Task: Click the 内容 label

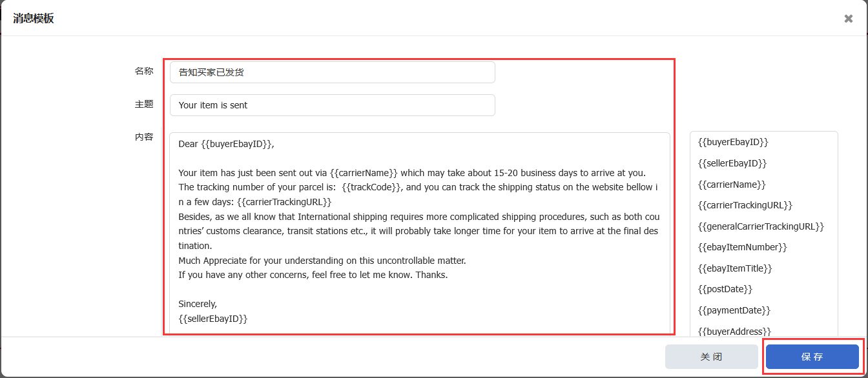Action: pyautogui.click(x=144, y=137)
